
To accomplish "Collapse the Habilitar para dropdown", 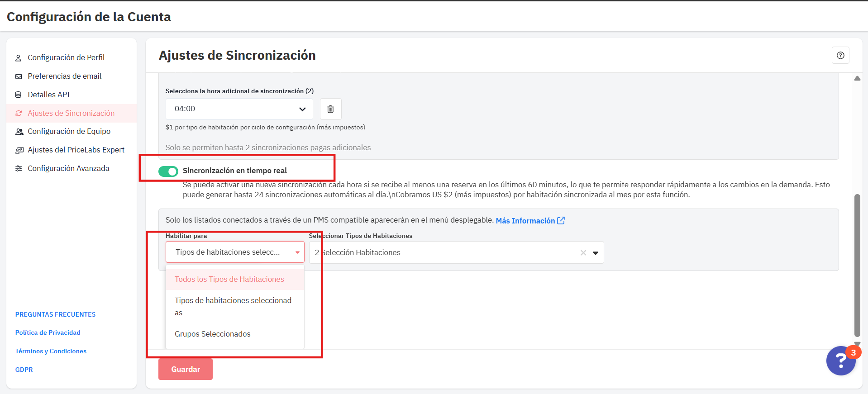I will pyautogui.click(x=297, y=252).
